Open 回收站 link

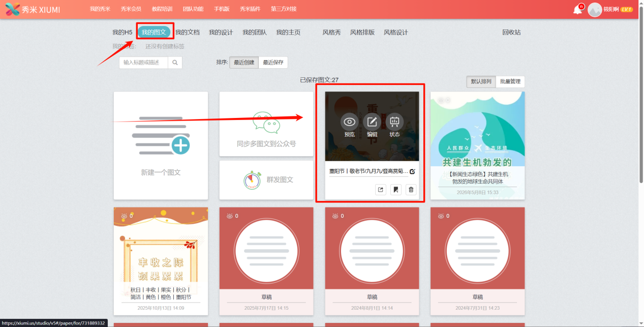[x=511, y=33]
